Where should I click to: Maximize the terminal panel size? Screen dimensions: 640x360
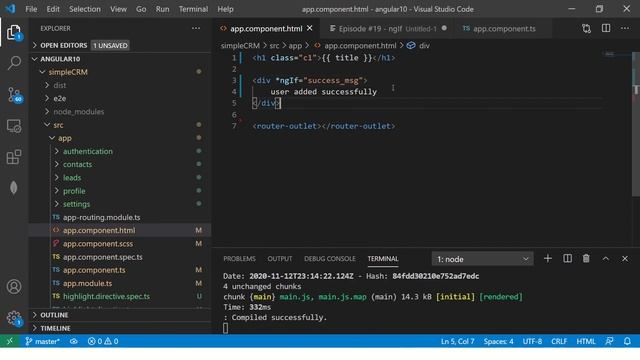[x=606, y=259]
